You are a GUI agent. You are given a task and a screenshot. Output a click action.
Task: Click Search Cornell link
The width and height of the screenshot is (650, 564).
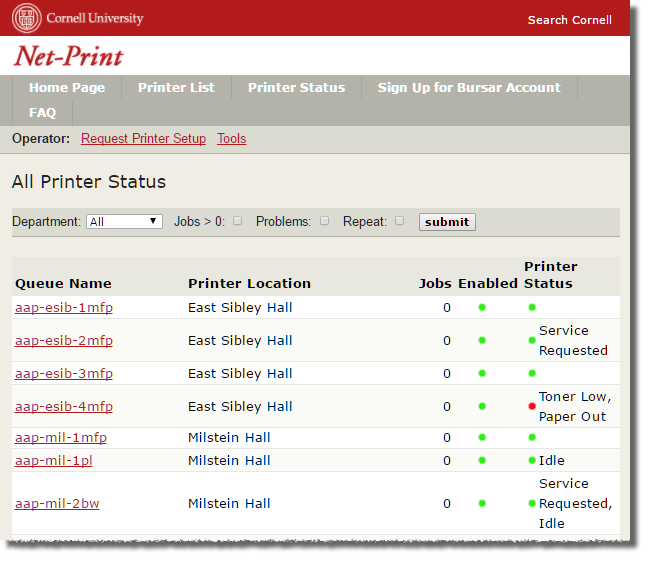[x=570, y=20]
